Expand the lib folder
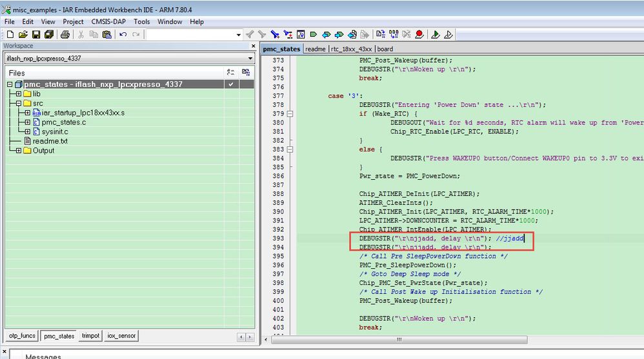644x359 pixels. click(x=19, y=94)
